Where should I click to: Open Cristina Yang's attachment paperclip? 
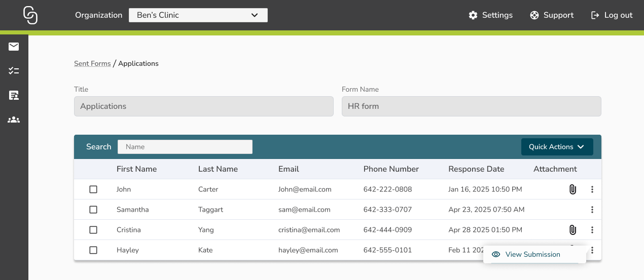[x=573, y=230]
